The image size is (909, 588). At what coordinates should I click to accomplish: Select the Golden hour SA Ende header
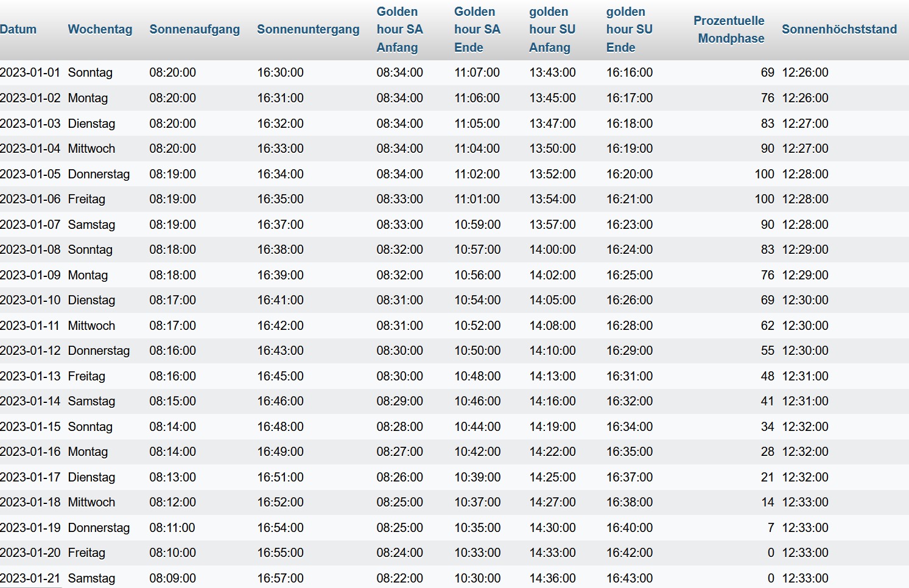click(477, 29)
